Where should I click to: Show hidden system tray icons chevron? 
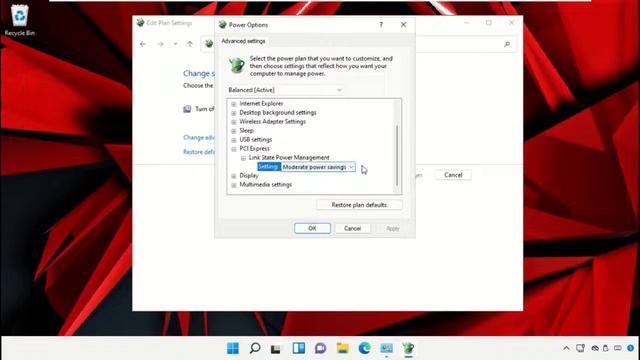pos(566,348)
